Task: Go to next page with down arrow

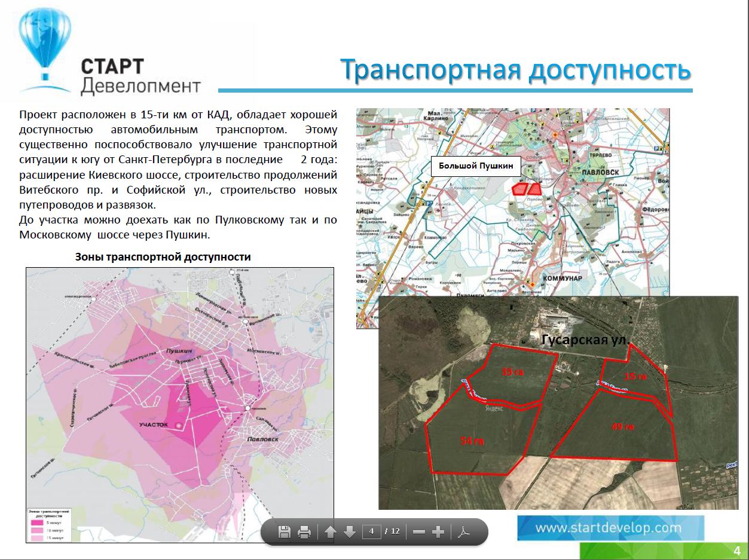Action: (x=350, y=531)
